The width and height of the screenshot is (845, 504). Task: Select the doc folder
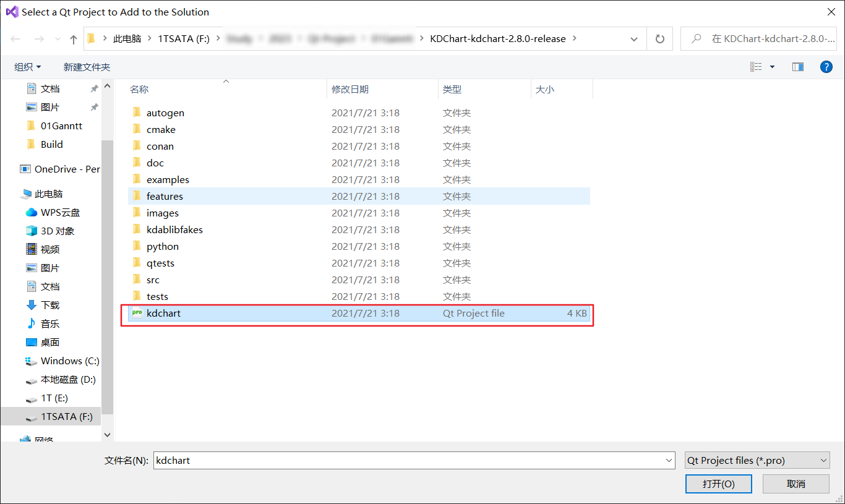(359, 163)
